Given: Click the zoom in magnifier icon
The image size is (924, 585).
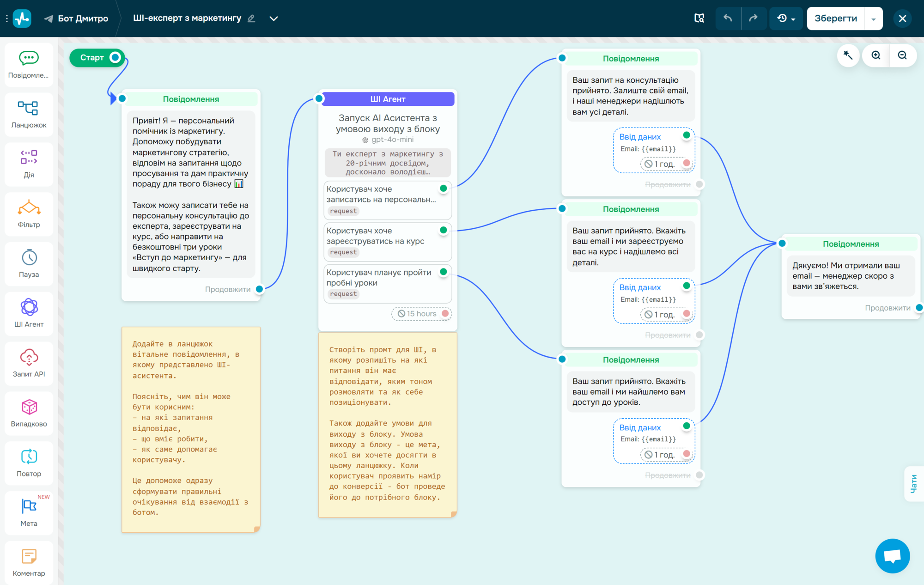Looking at the screenshot, I should coord(876,55).
